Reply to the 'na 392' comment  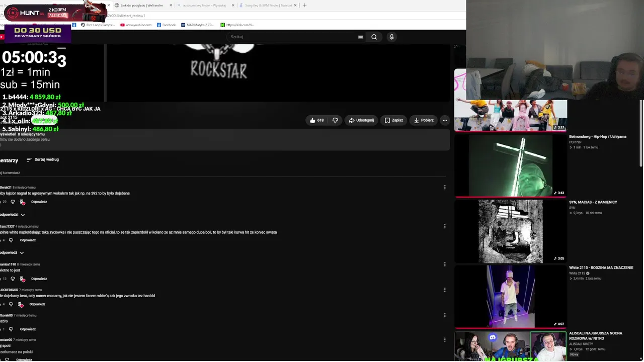point(39,202)
